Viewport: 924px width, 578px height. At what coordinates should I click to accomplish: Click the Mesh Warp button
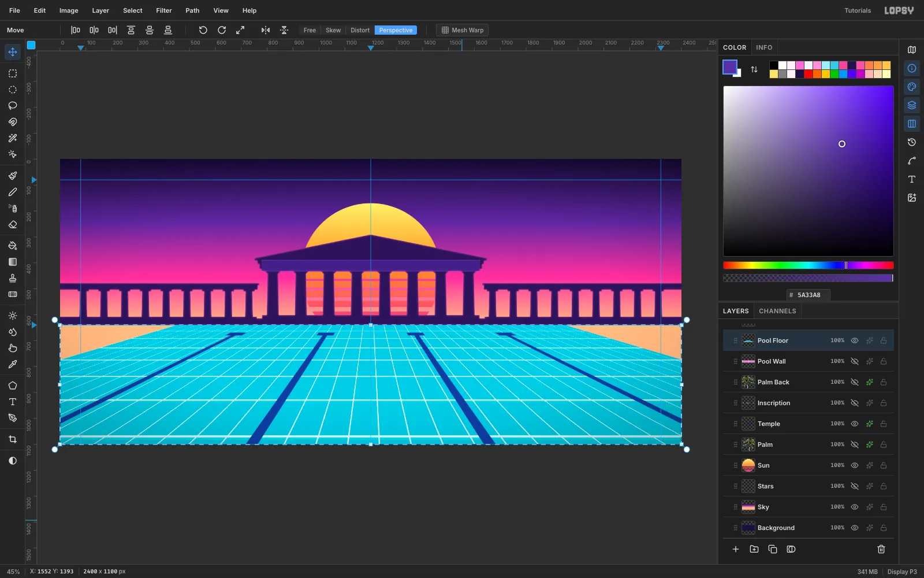(x=462, y=30)
